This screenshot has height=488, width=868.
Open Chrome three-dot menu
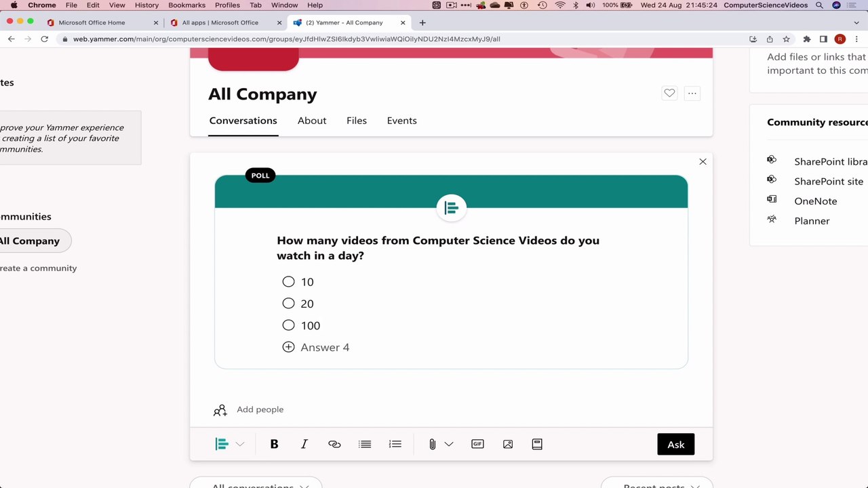tap(857, 39)
